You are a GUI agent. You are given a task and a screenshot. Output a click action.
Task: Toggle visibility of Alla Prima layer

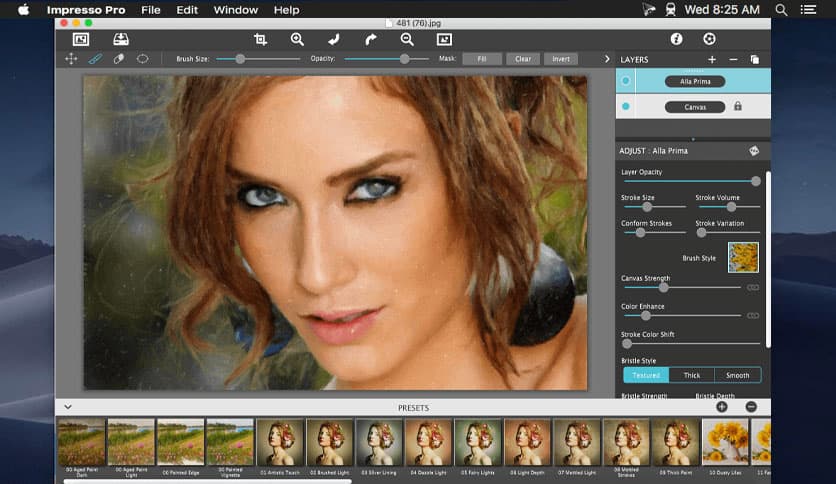(626, 81)
